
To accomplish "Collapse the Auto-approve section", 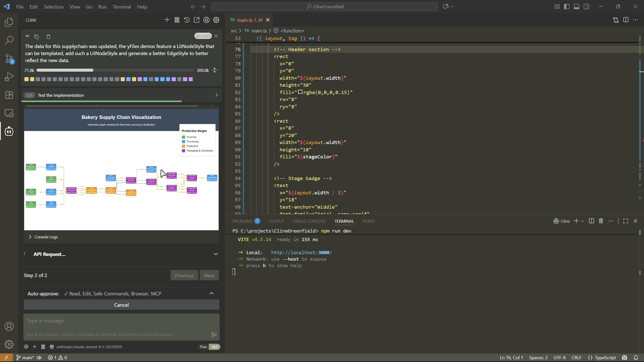I will (x=211, y=293).
